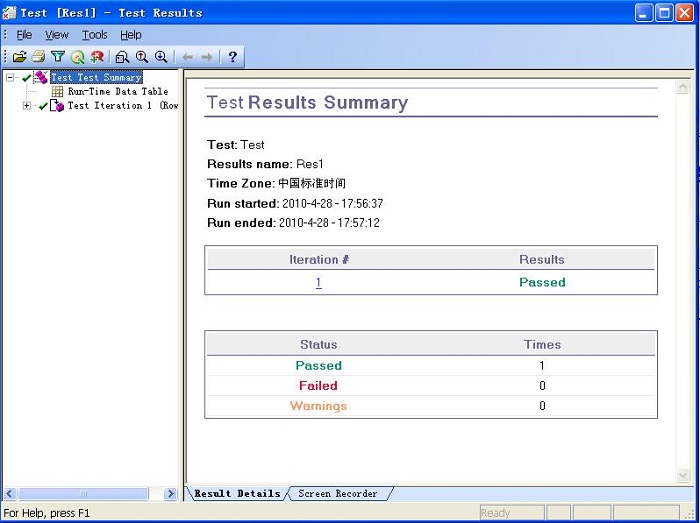This screenshot has width=700, height=523.
Task: Click results pane scroll up arrow
Action: pyautogui.click(x=683, y=87)
